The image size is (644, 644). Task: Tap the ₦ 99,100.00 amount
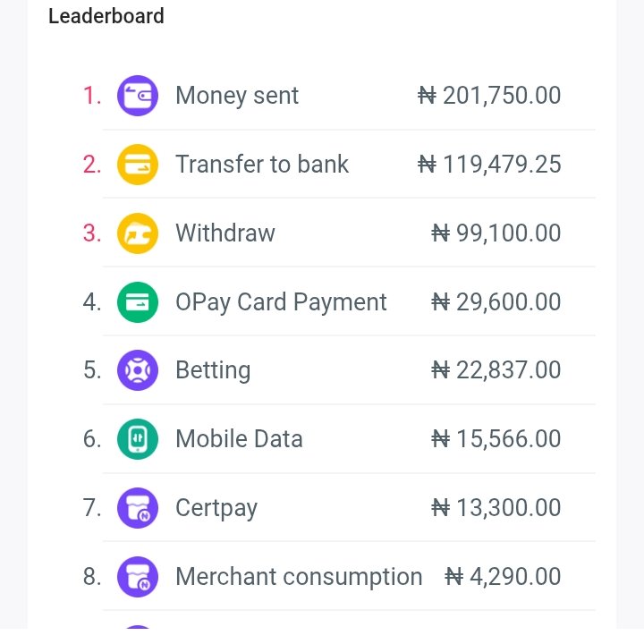click(x=496, y=233)
